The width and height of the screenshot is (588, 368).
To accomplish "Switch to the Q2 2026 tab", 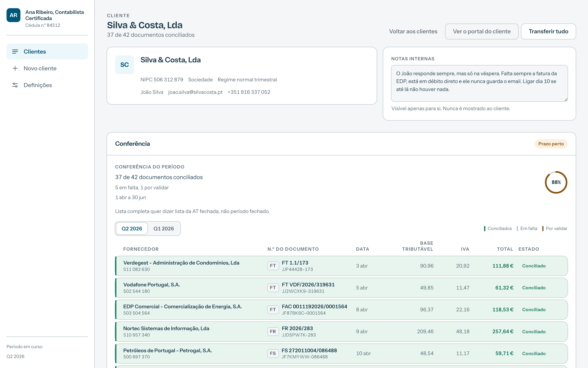I will pos(132,229).
